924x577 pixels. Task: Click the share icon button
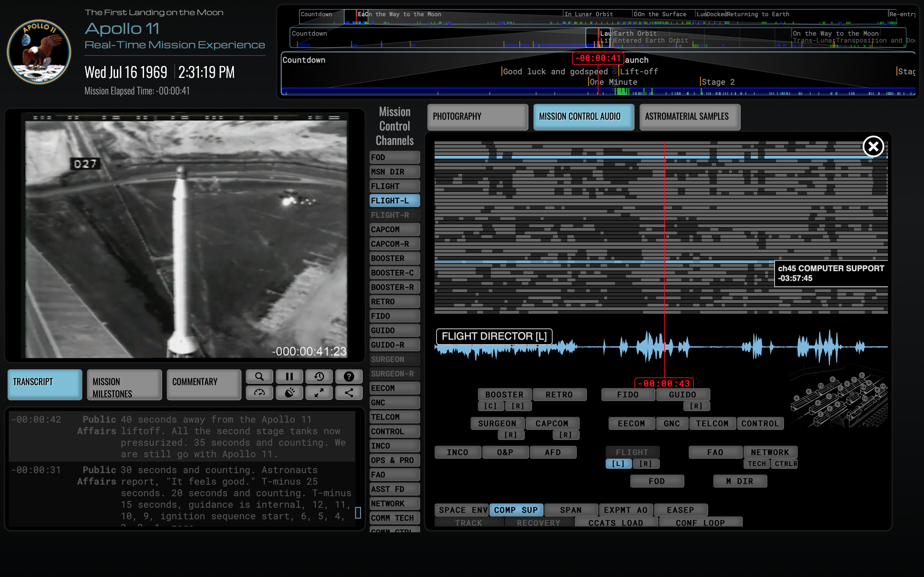tap(349, 392)
